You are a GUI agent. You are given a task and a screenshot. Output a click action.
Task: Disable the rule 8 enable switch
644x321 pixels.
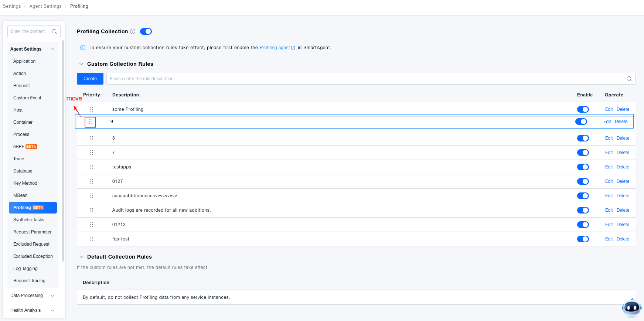coord(583,138)
